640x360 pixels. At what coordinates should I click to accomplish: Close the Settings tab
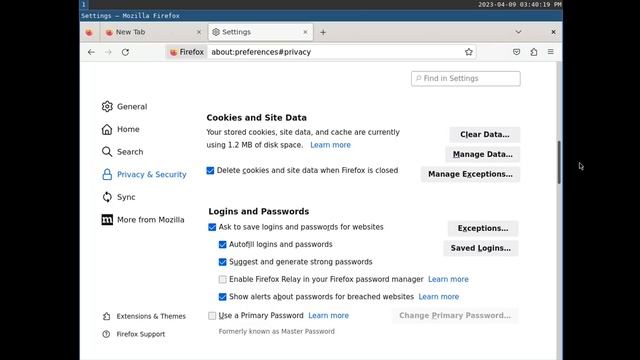point(305,32)
